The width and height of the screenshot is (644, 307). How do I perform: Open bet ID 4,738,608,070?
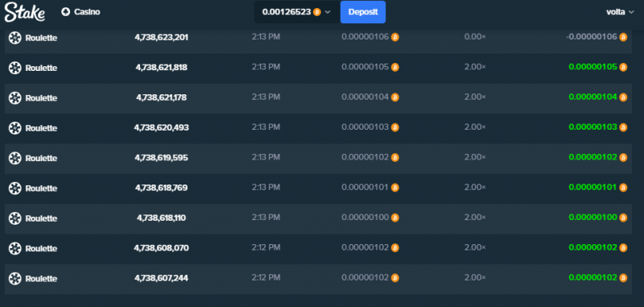(162, 248)
